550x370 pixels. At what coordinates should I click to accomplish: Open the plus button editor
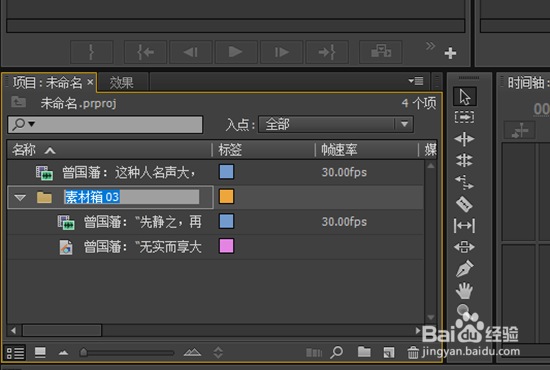[450, 53]
